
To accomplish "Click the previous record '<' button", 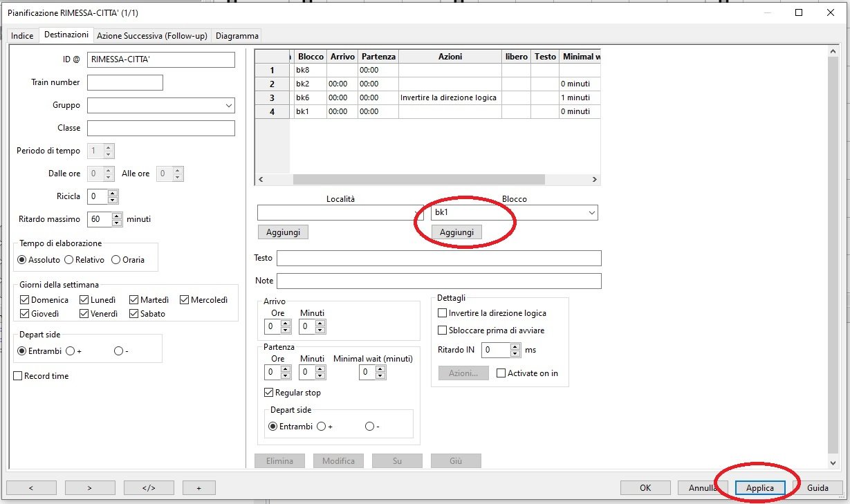I will coord(30,487).
